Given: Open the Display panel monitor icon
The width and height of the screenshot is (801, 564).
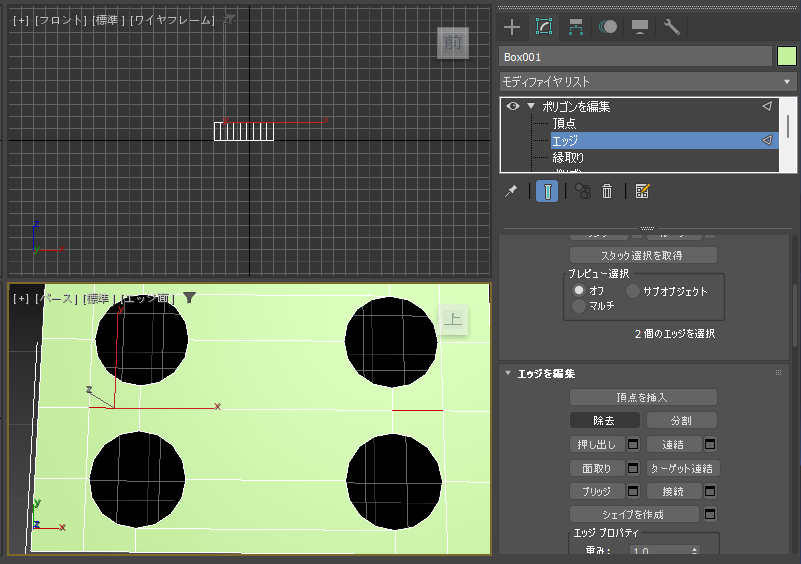Looking at the screenshot, I should [x=640, y=27].
